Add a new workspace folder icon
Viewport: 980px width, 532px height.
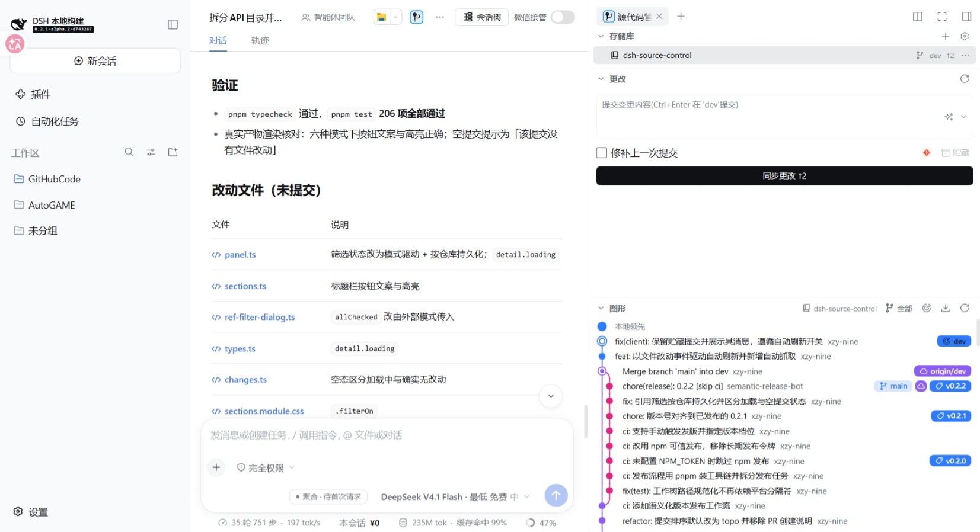(173, 152)
